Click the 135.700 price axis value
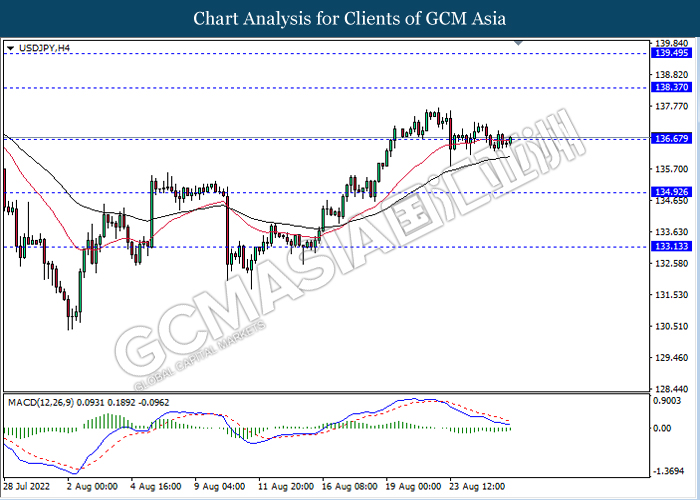Image resolution: width=700 pixels, height=500 pixels. click(671, 169)
